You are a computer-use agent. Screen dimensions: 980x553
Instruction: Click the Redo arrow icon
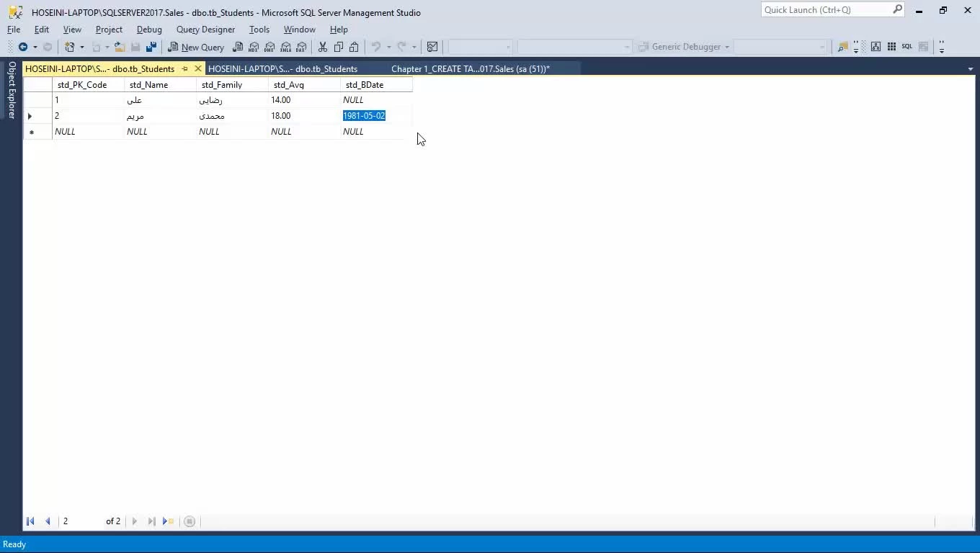point(401,47)
